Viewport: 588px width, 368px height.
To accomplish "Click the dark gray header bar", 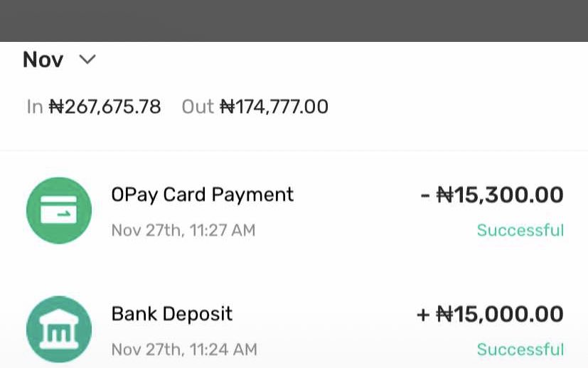I will coord(294,21).
